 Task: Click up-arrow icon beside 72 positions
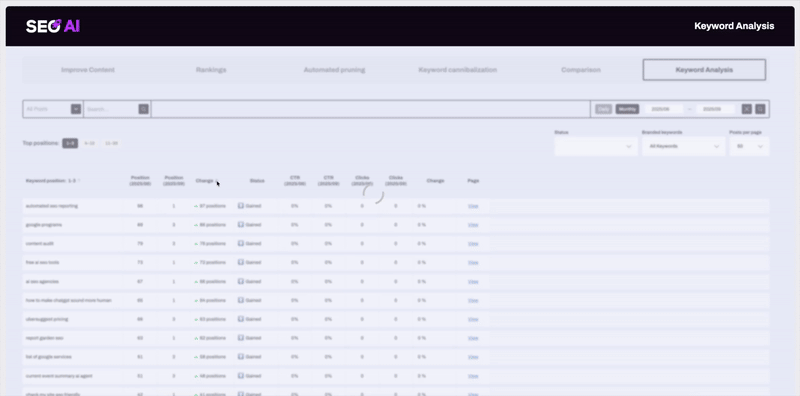[196, 263]
